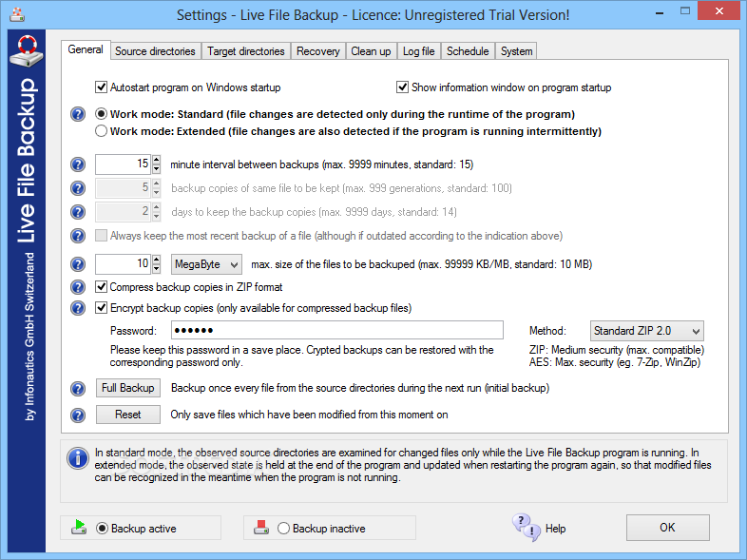Click the Live File Backup lifebuoy logo
Screen dimensions: 747x560
pos(27,50)
